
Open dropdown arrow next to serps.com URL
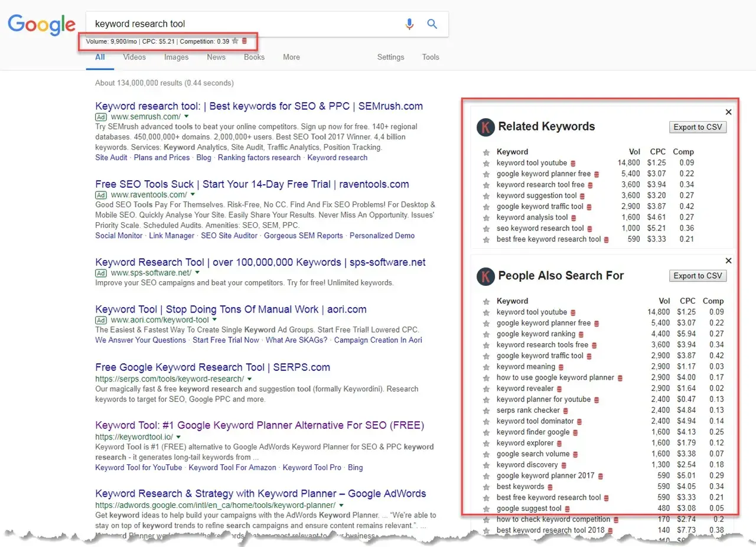[250, 379]
